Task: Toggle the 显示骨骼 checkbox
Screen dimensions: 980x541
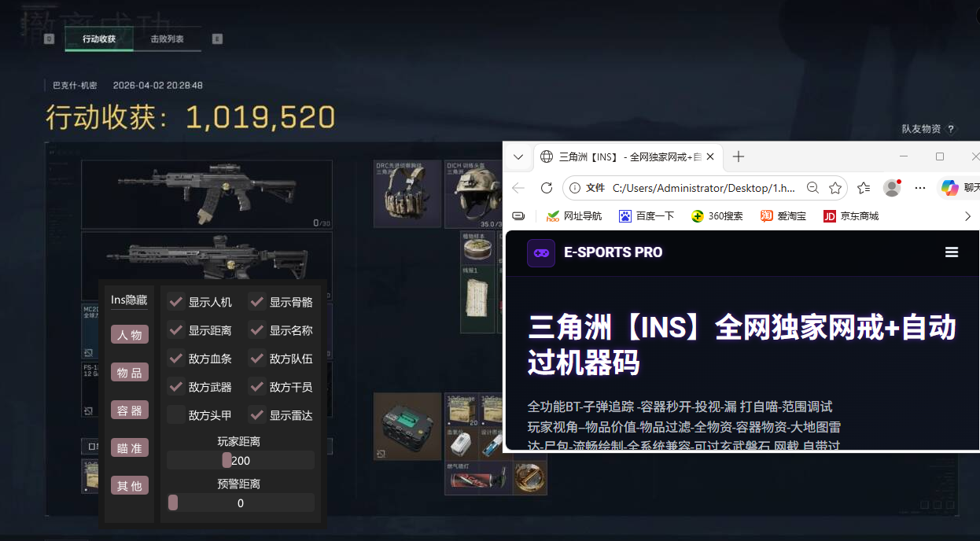Action: click(256, 302)
